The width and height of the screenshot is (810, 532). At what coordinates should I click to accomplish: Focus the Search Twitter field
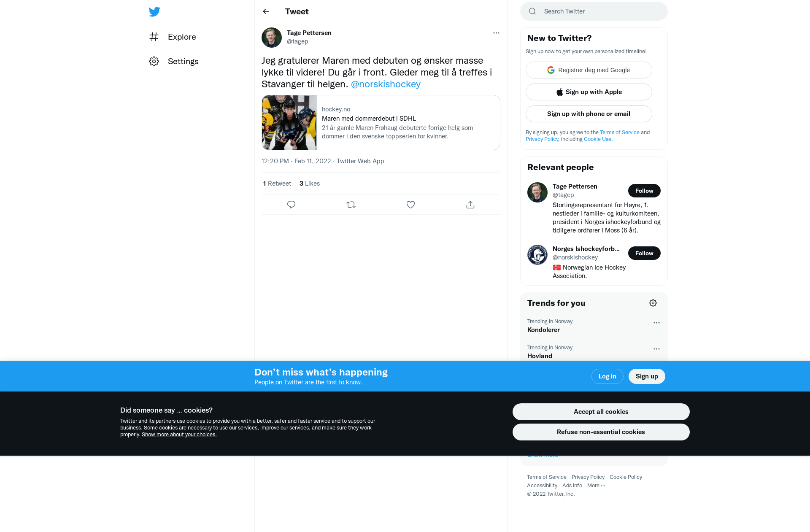point(594,11)
